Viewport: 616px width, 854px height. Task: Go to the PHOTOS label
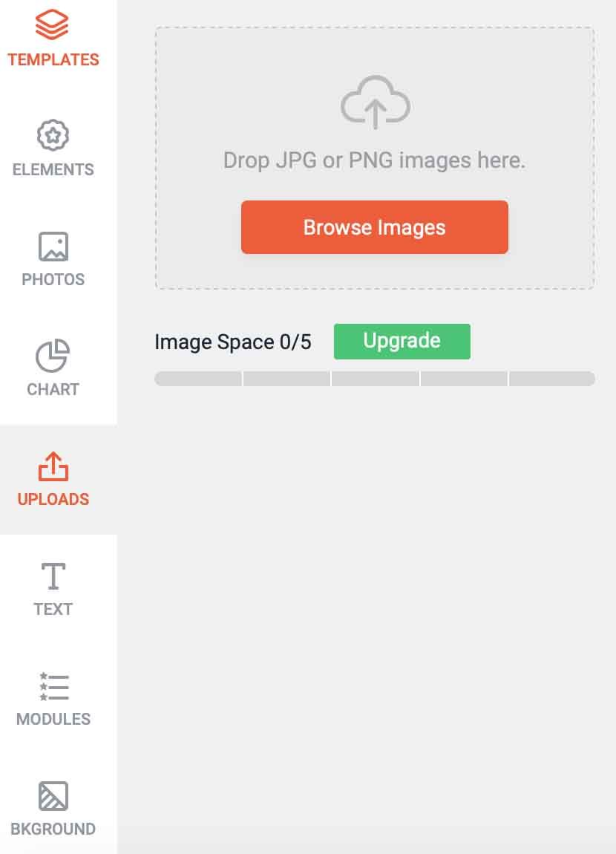click(53, 279)
